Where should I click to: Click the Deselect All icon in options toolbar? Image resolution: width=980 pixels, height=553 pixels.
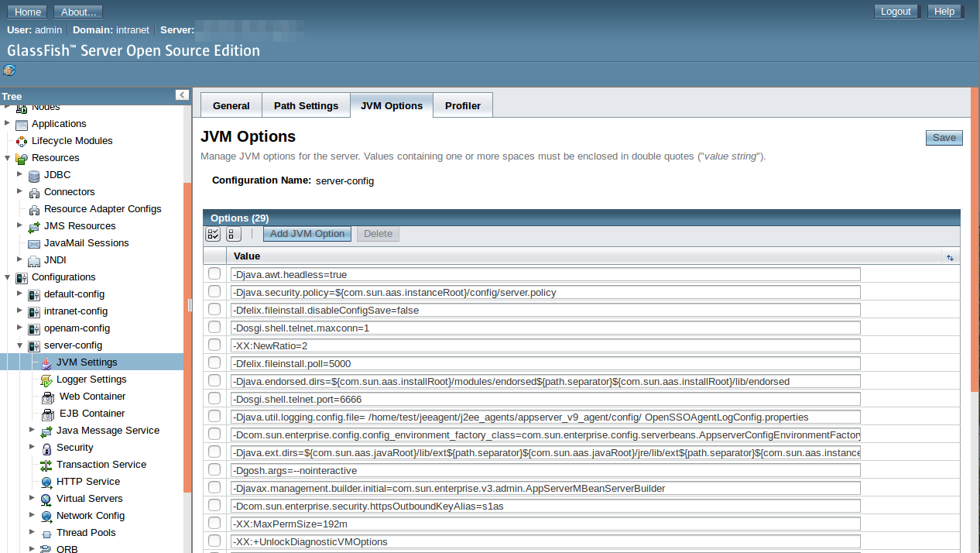(233, 234)
